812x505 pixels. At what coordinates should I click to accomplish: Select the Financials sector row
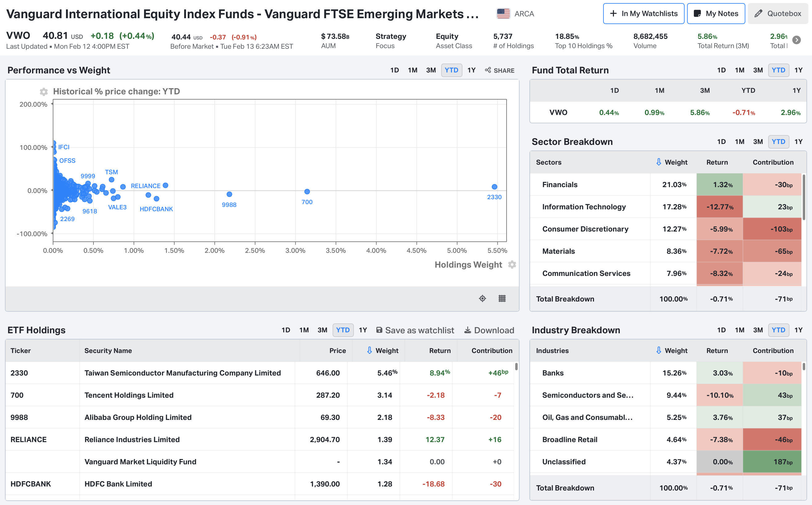[666, 184]
